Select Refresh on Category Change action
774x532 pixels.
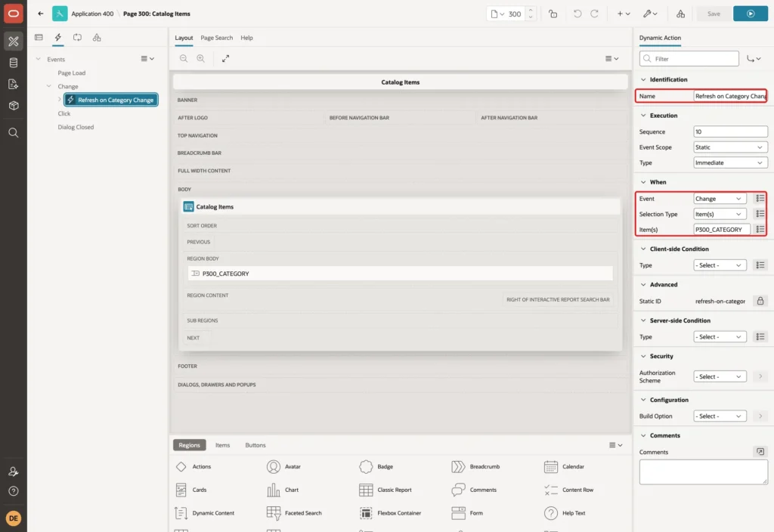click(x=111, y=100)
